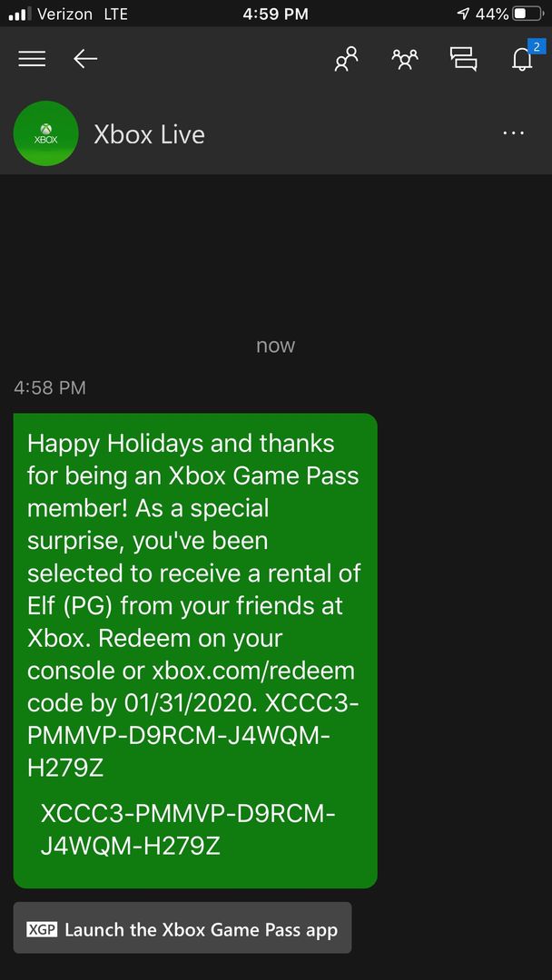Open the parties group icon

(404, 59)
